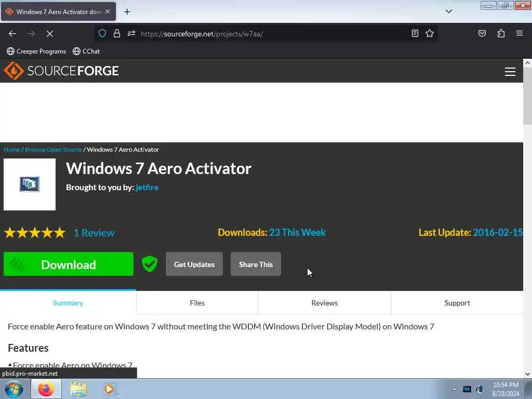Image resolution: width=532 pixels, height=399 pixels.
Task: Open site permissions icon in address bar
Action: (131, 34)
